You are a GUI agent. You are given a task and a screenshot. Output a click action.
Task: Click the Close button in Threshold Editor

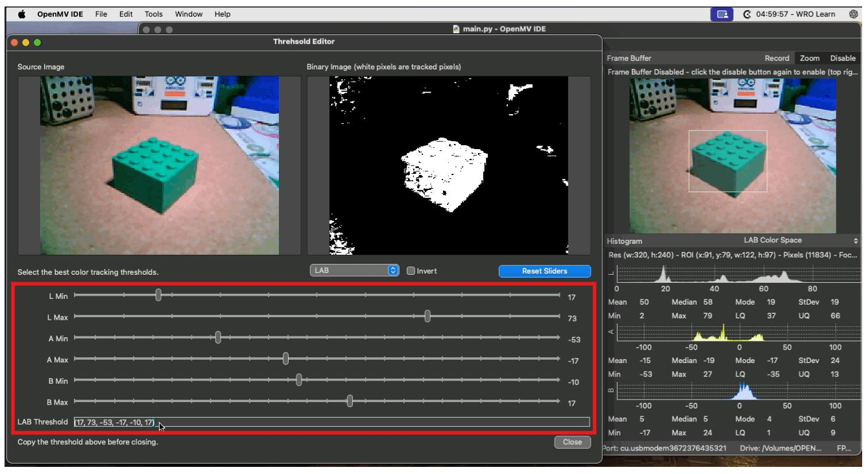[x=572, y=442]
